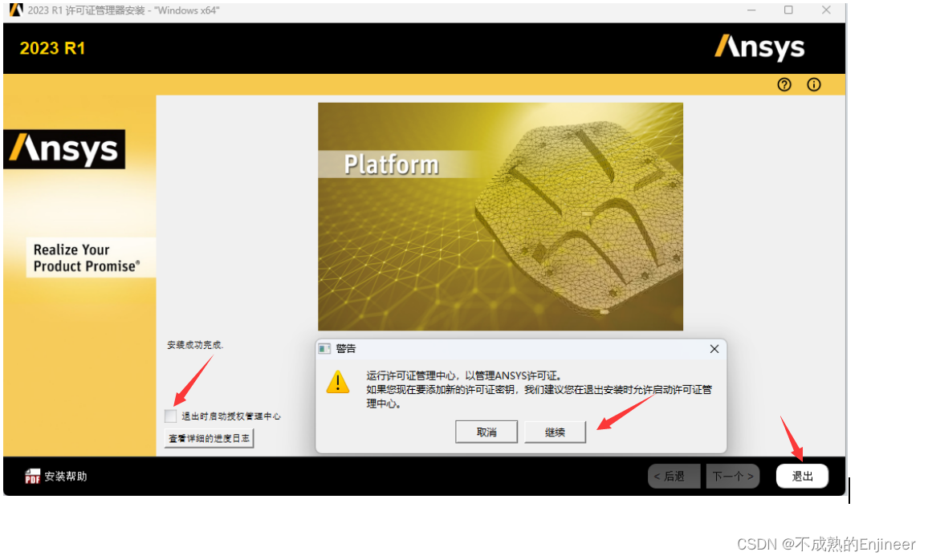928x560 pixels.
Task: Open the help question mark icon
Action: coord(784,84)
